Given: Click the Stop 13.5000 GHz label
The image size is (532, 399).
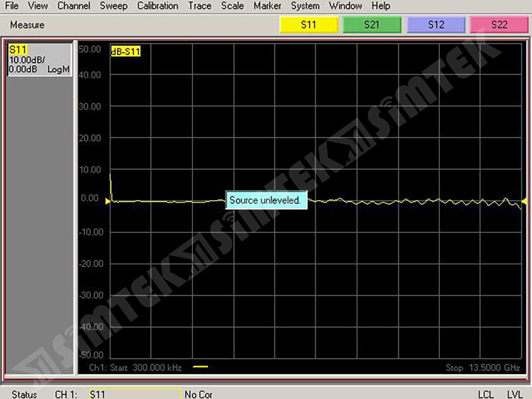Looking at the screenshot, I should click(483, 368).
